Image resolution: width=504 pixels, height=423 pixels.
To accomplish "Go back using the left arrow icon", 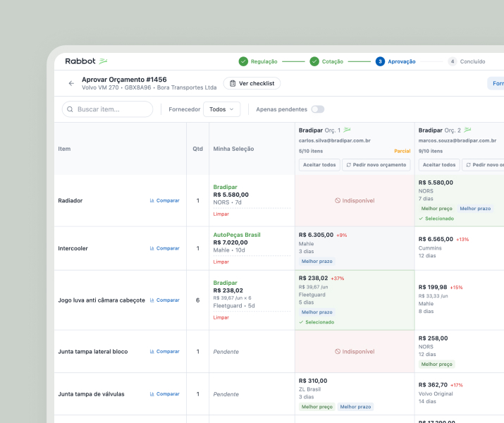I will tap(71, 84).
